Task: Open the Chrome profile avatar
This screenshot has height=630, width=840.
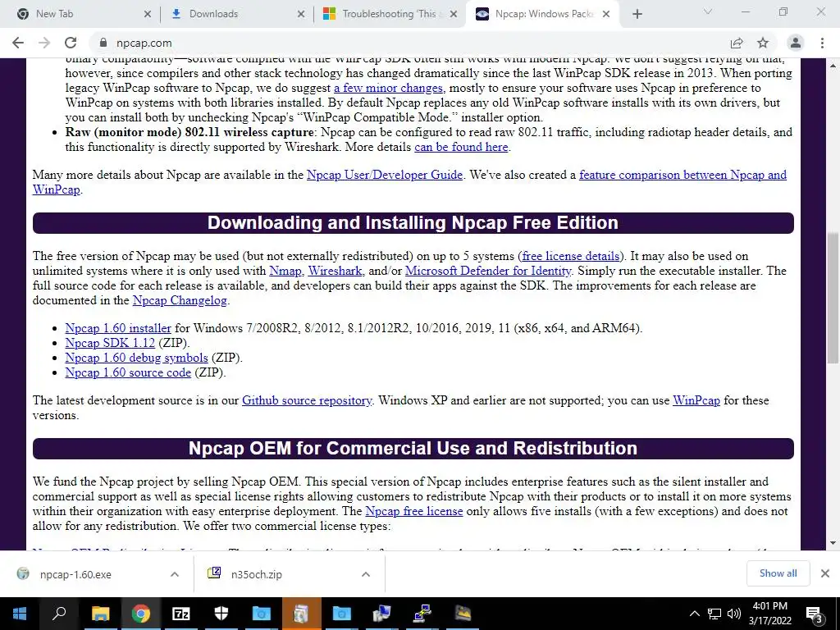Action: point(796,43)
